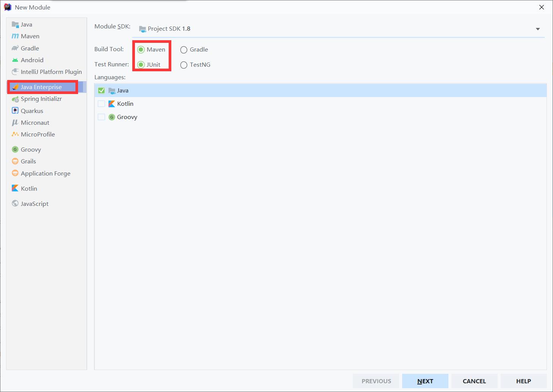Choose the Java project type label
This screenshot has height=392, width=553.
[x=27, y=25]
